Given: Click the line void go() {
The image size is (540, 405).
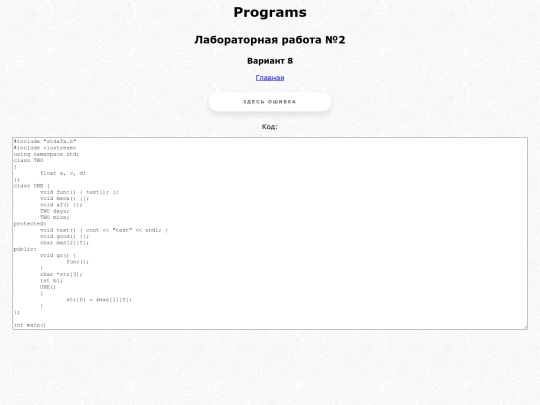Looking at the screenshot, I should point(58,255).
